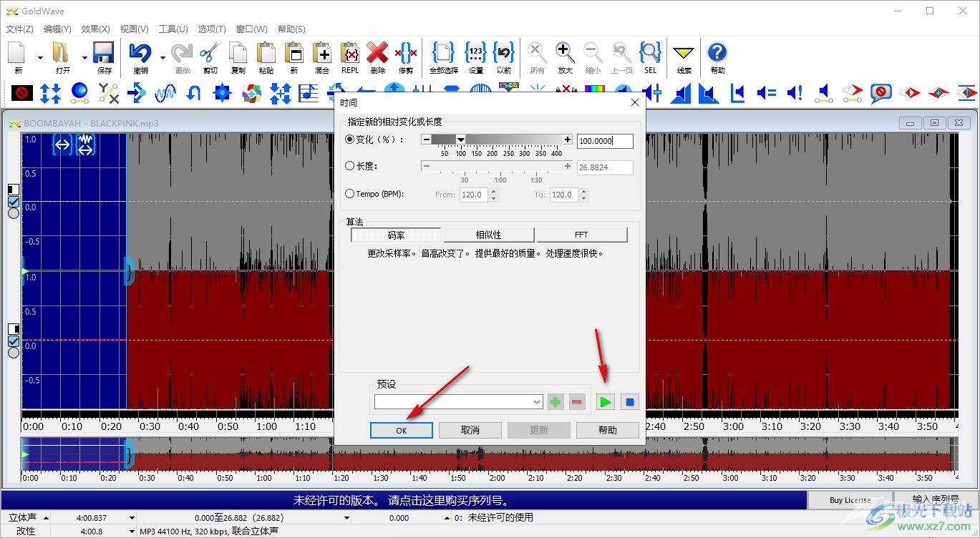The image size is (980, 538).
Task: Increase the Tempo From value with up arrow
Action: (494, 191)
